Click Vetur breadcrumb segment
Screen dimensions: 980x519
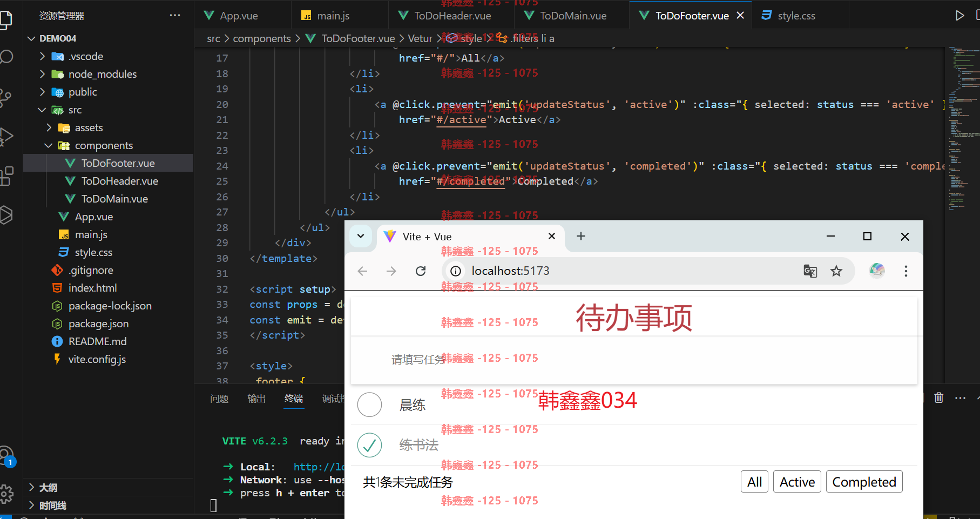(x=420, y=38)
